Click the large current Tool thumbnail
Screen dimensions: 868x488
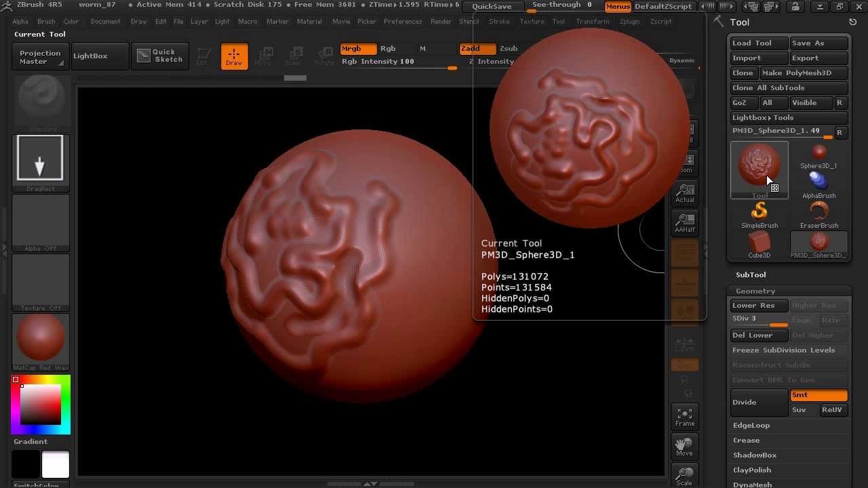[x=759, y=170]
